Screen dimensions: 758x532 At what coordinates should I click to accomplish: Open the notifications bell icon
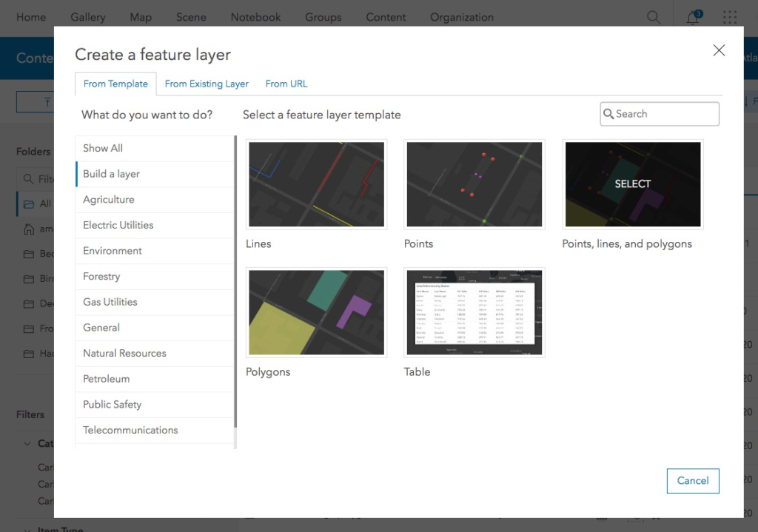[x=693, y=18]
